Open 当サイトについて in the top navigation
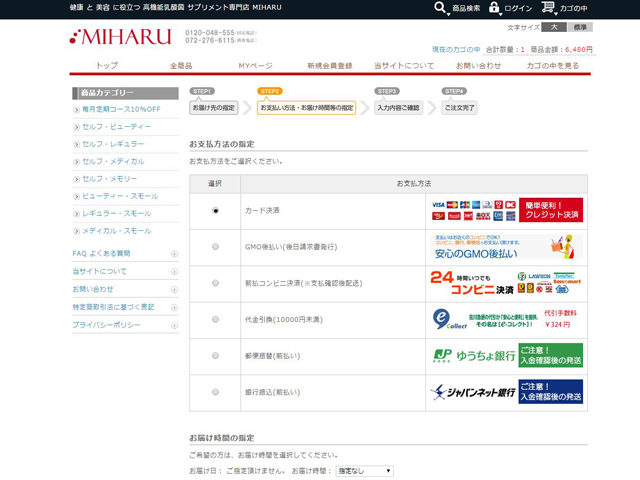The width and height of the screenshot is (640, 480). 404,65
